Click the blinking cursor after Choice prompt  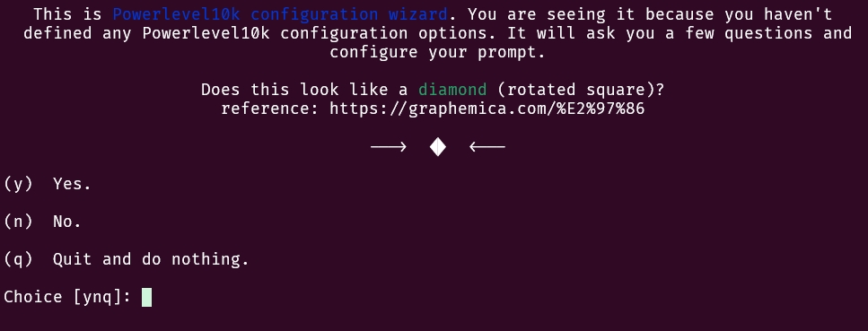(146, 297)
